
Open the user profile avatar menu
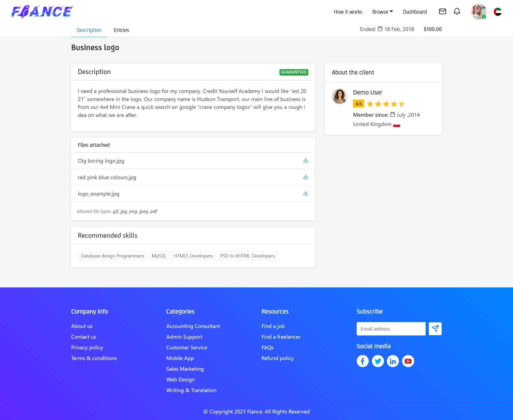pyautogui.click(x=479, y=12)
